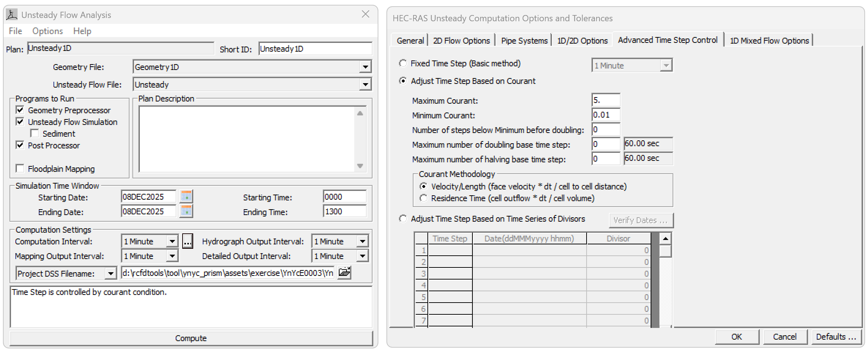The width and height of the screenshot is (868, 351).
Task: Click the Ending Date field
Action: [x=149, y=211]
